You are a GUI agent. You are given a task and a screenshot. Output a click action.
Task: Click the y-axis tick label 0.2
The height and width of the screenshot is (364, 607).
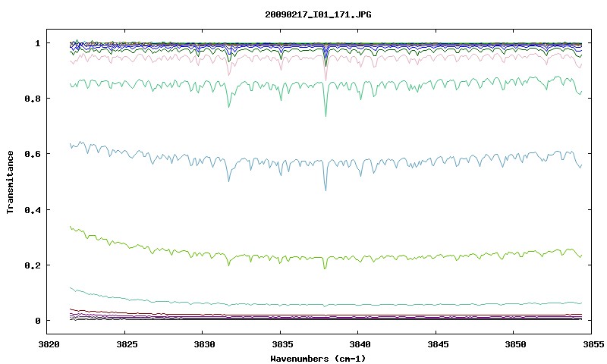(x=32, y=265)
